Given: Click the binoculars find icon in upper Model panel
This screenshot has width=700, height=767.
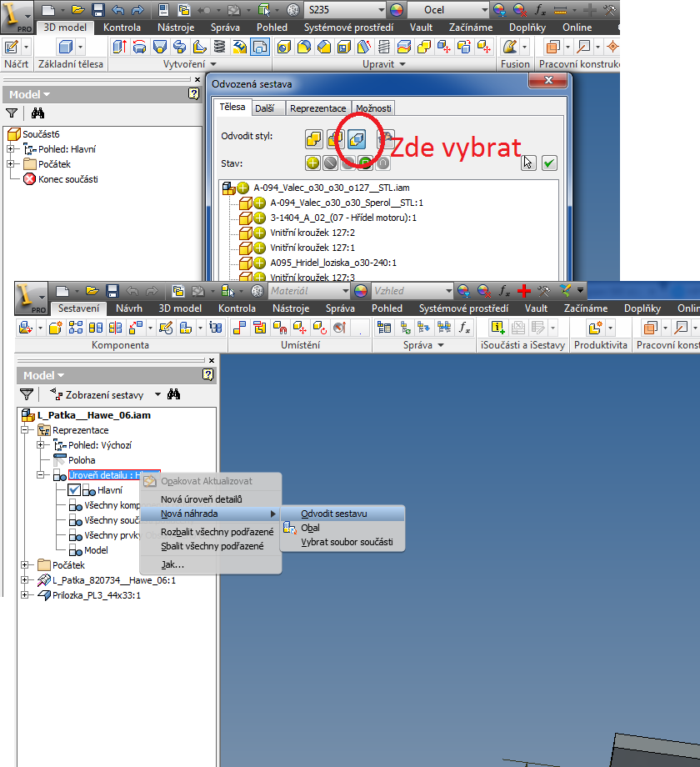Looking at the screenshot, I should point(37,113).
